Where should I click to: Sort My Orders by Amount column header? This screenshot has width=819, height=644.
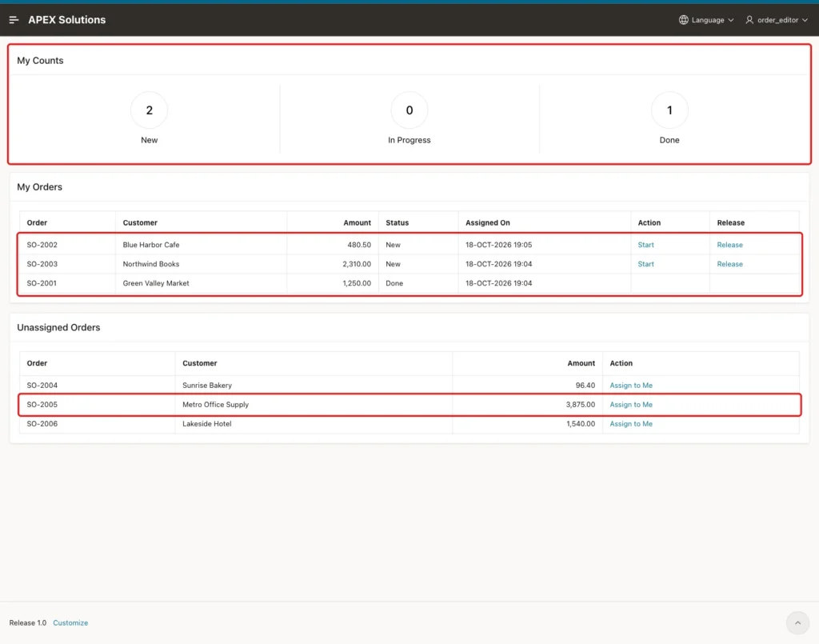pos(358,222)
